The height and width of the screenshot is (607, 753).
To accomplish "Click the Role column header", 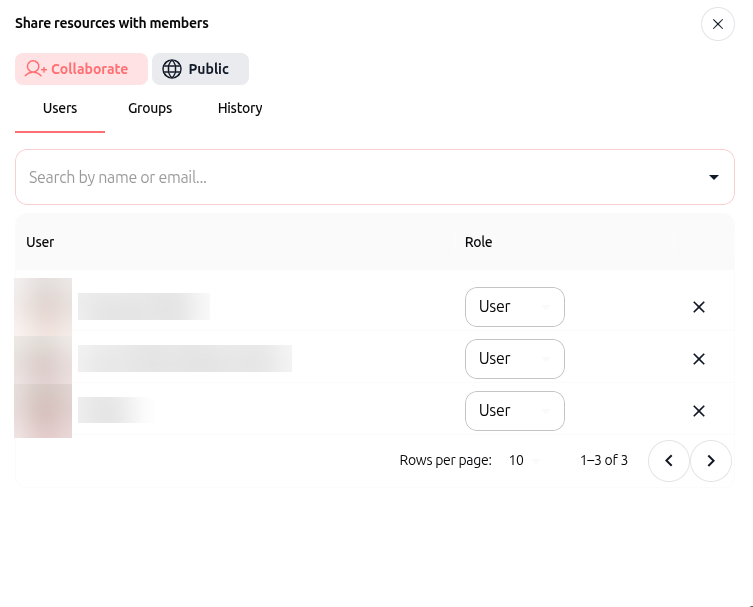I will [x=478, y=242].
